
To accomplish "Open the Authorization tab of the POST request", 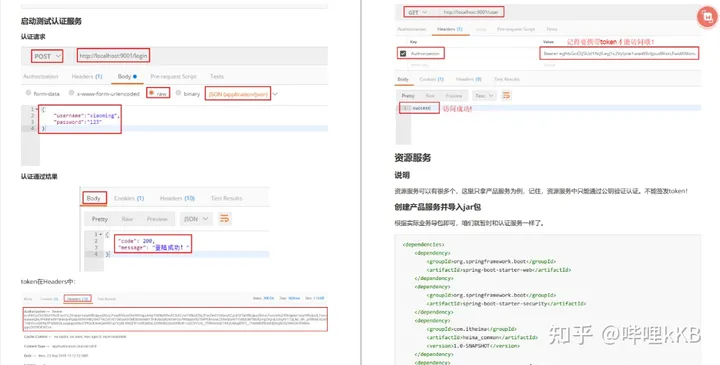I will click(x=41, y=76).
